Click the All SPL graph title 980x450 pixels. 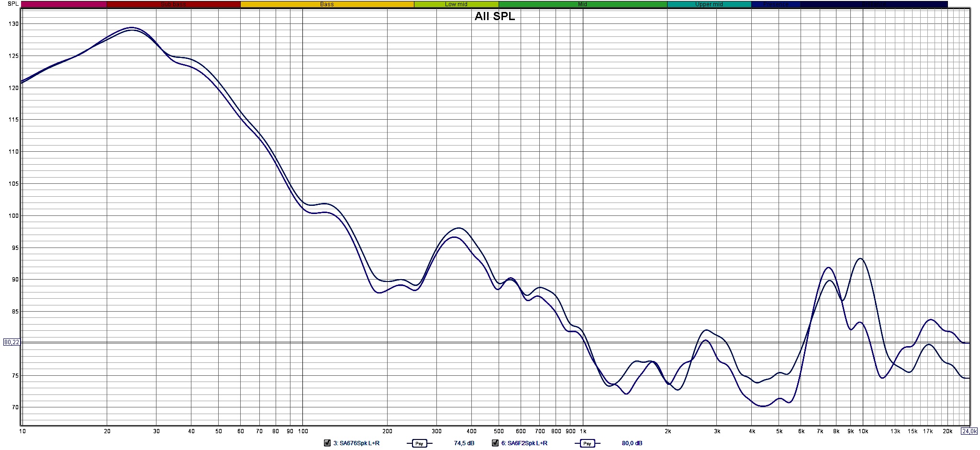495,16
